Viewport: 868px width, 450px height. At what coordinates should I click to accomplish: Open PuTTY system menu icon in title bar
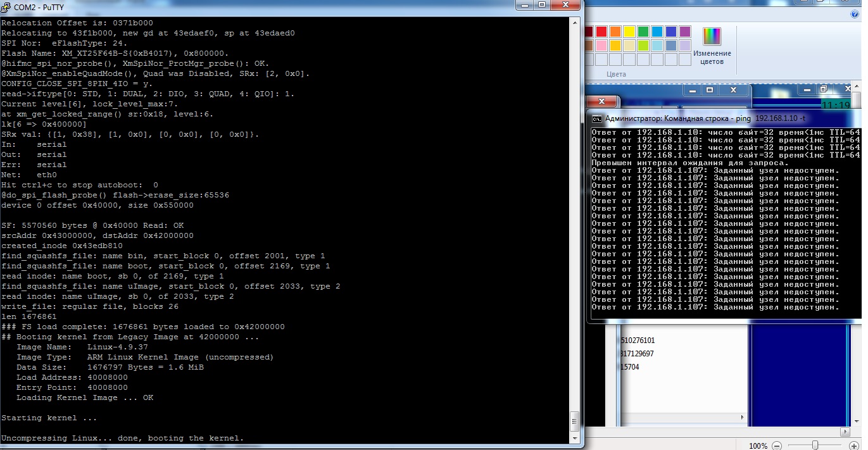click(7, 6)
